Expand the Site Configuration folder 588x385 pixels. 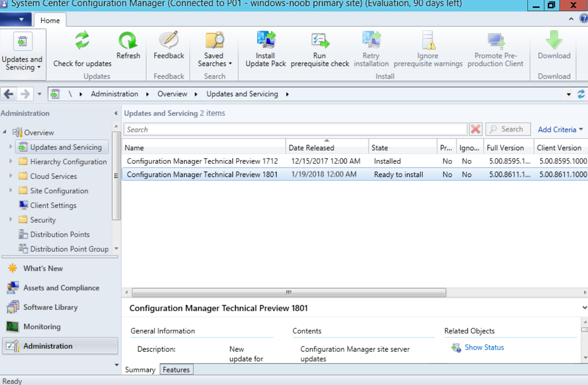(x=11, y=191)
